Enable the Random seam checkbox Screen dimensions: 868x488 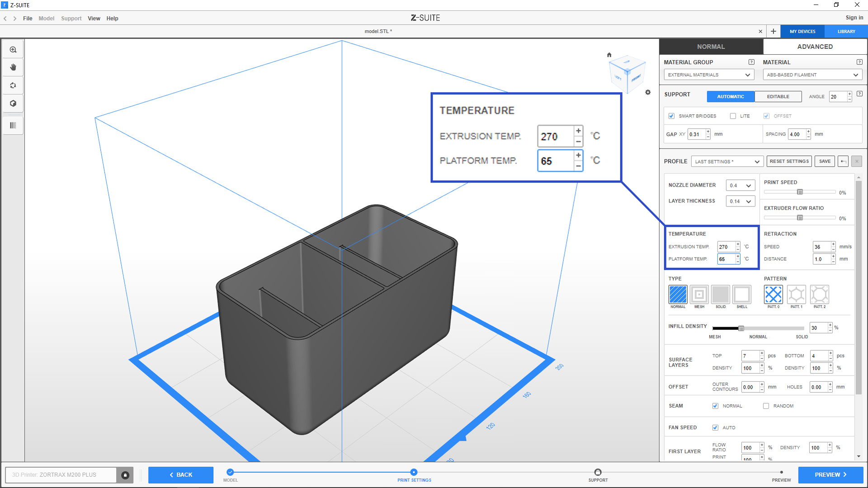click(x=766, y=406)
